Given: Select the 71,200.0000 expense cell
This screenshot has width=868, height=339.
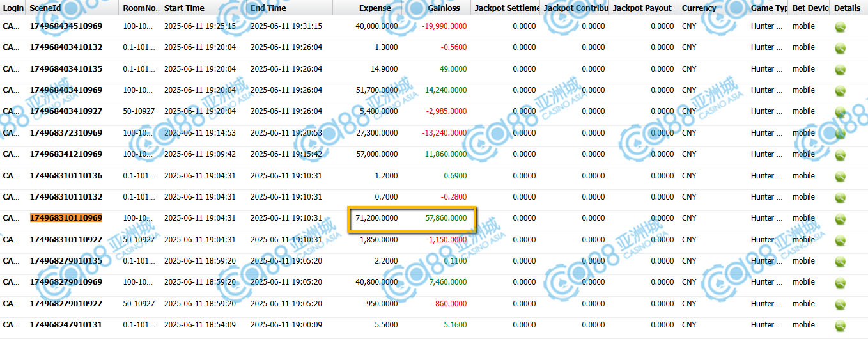Looking at the screenshot, I should click(376, 218).
